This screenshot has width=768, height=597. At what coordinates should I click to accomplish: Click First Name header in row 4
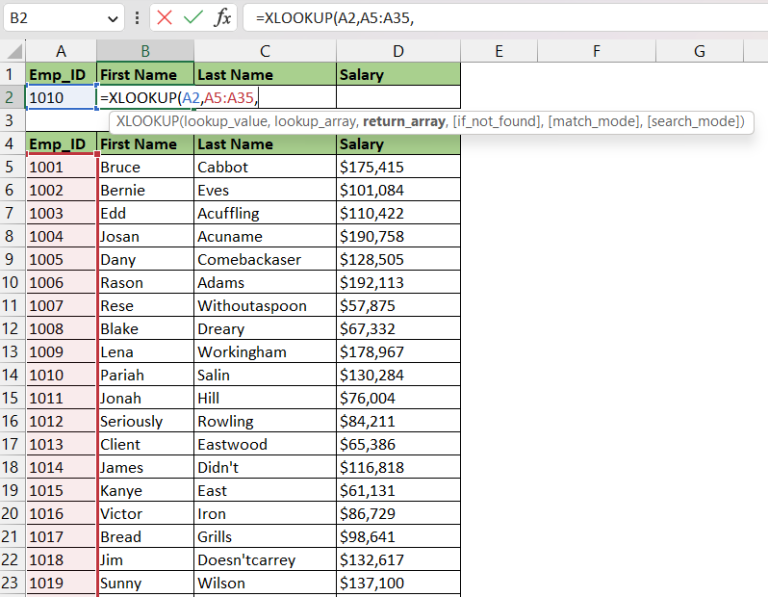[145, 144]
